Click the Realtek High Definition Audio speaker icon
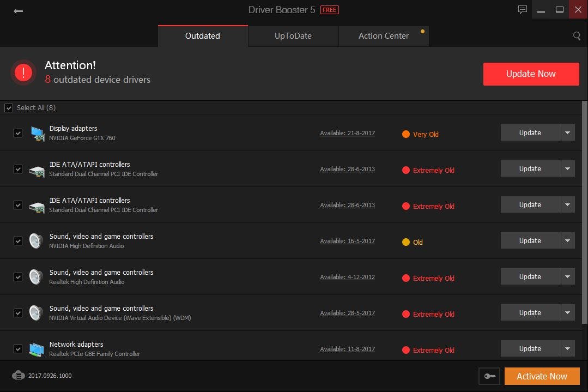This screenshot has height=392, width=588. [36, 277]
